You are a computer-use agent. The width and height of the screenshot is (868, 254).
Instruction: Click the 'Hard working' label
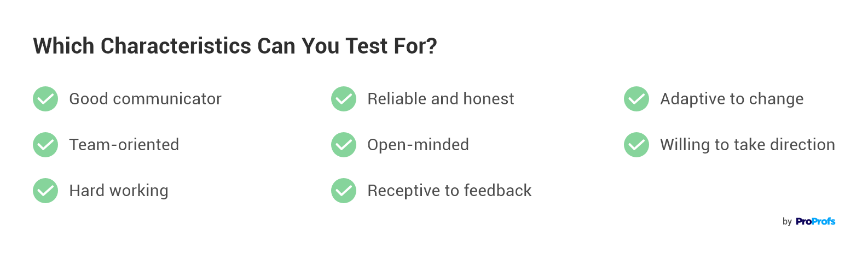coord(118,191)
